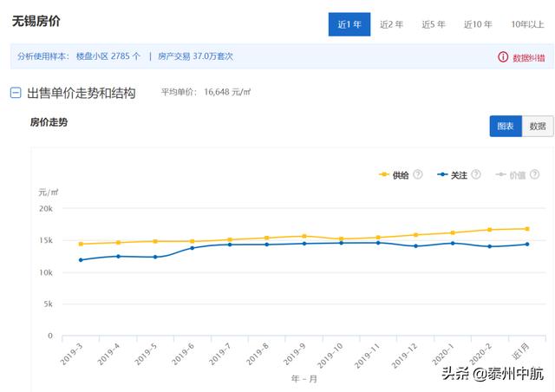Enable the greyed-out 价值 legend series

pos(511,175)
